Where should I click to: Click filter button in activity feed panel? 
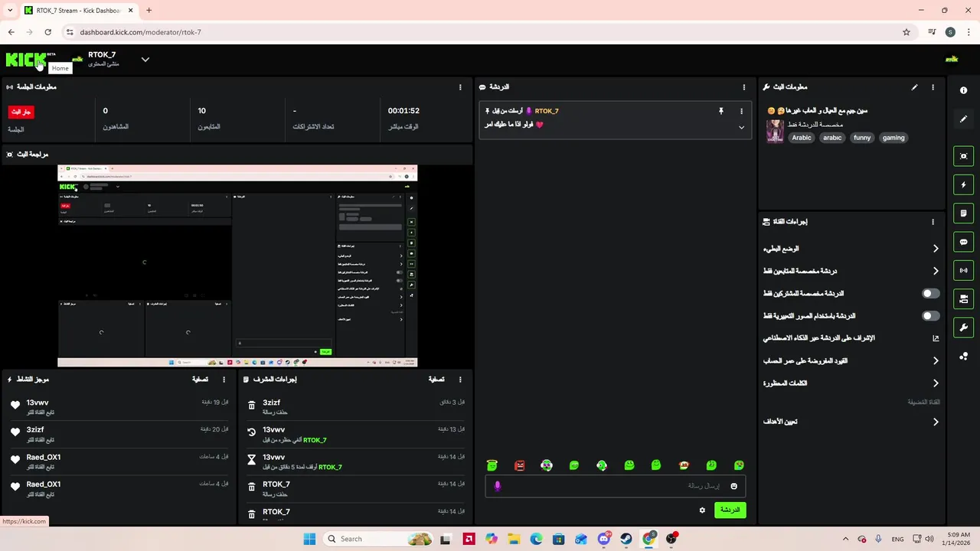(200, 380)
